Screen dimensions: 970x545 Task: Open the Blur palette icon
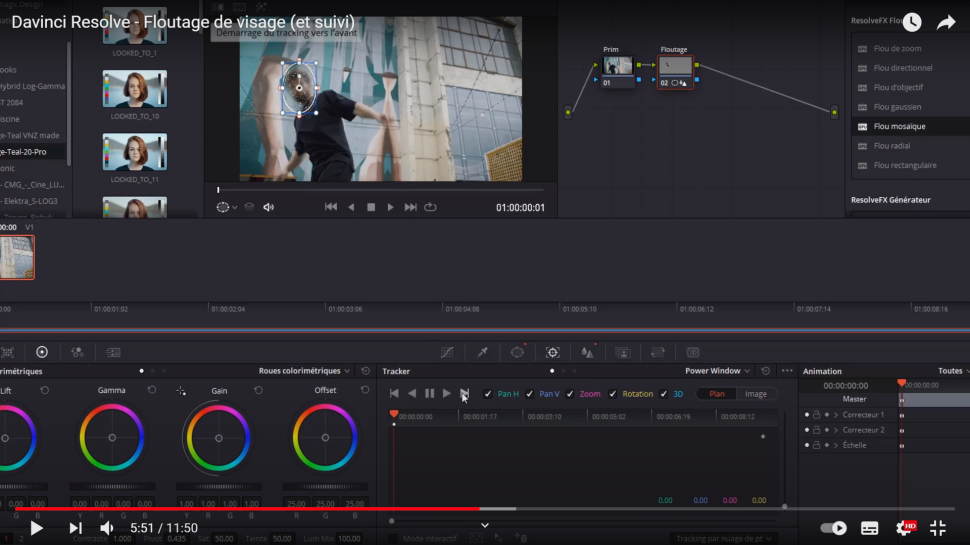[587, 353]
